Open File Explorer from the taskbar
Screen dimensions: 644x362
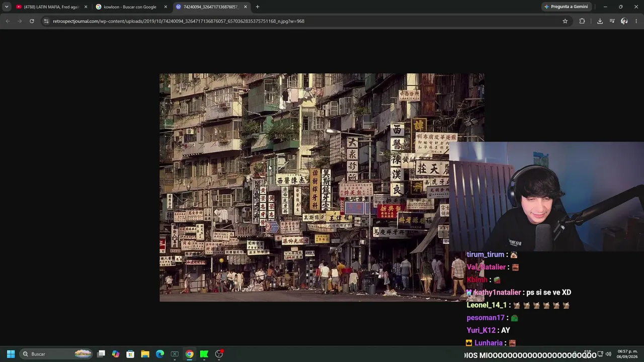tap(145, 354)
